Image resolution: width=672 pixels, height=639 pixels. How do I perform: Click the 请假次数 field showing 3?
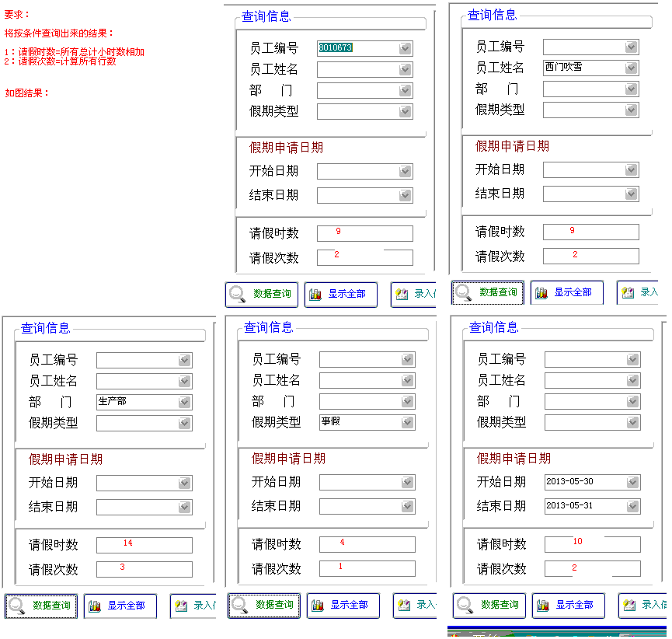(x=144, y=570)
